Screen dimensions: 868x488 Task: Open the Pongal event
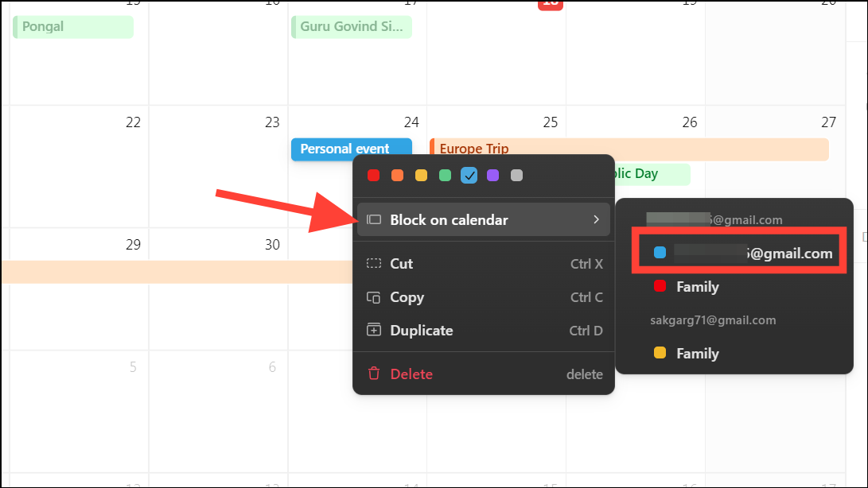click(72, 26)
